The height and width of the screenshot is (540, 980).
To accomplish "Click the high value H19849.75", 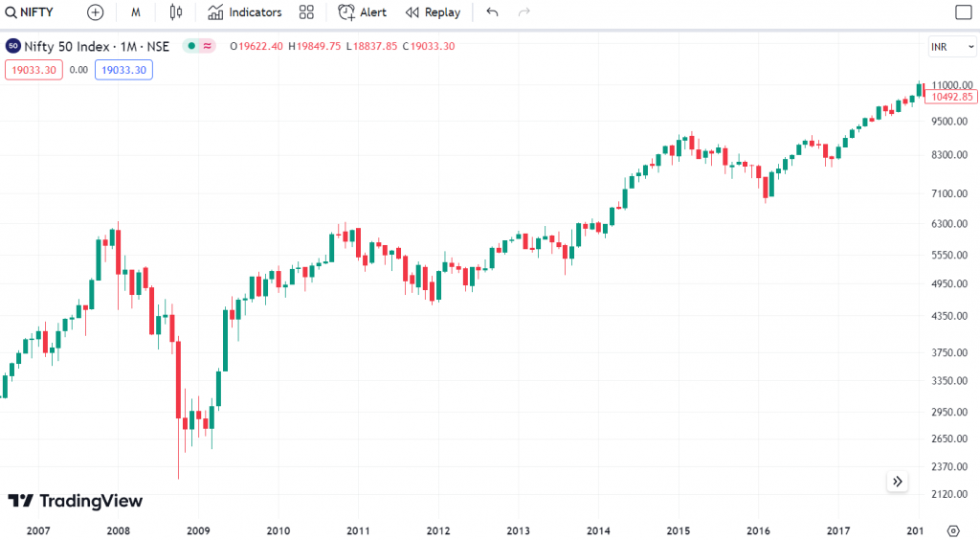I will (314, 46).
